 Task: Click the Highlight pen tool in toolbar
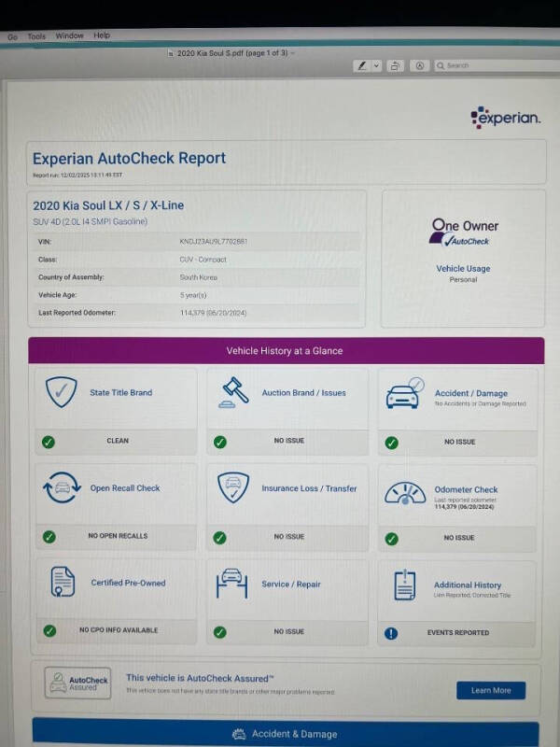[362, 65]
